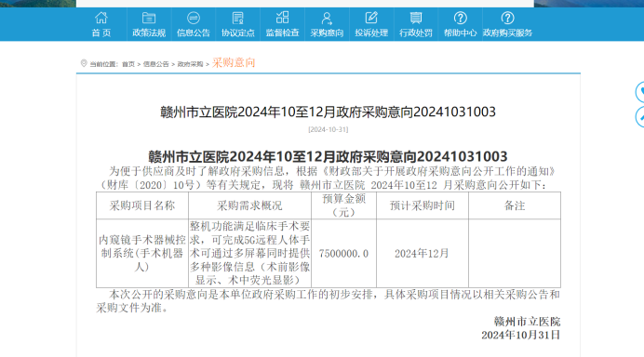Screen dimensions: 644x357
Task: Click the 当前位置 label
Action: point(104,64)
